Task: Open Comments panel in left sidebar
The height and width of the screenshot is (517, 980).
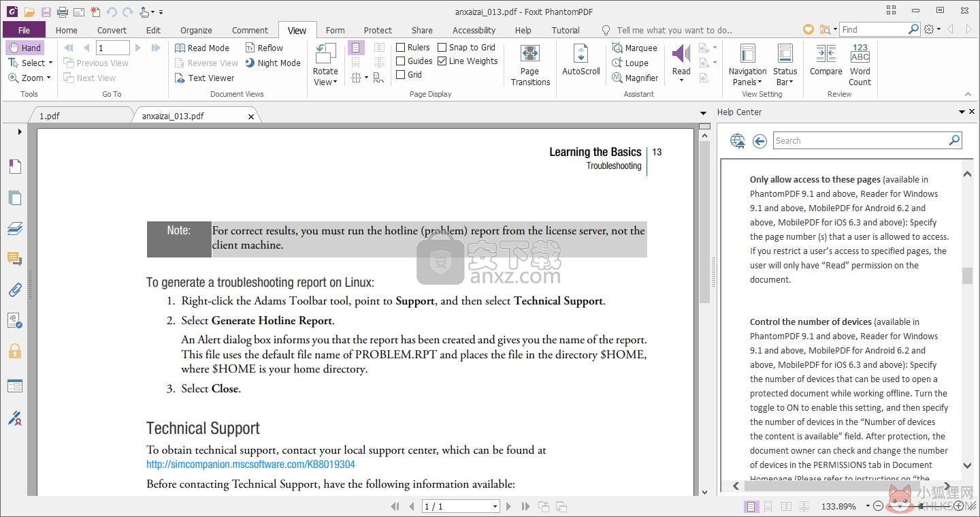Action: click(14, 259)
